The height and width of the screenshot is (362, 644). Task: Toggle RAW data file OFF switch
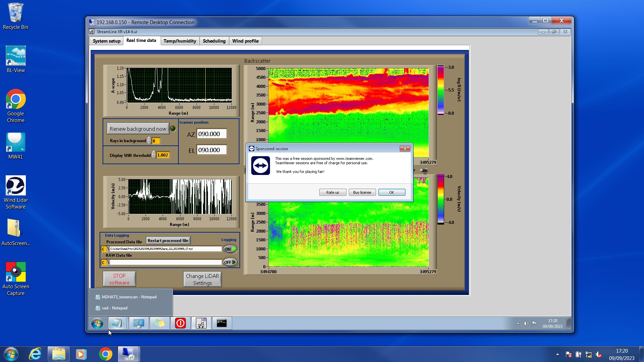[230, 262]
